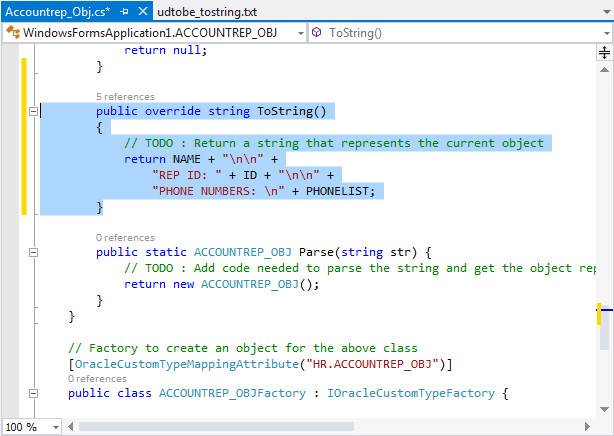Click the method cube icon beside ToString()
The image size is (614, 436).
point(316,32)
